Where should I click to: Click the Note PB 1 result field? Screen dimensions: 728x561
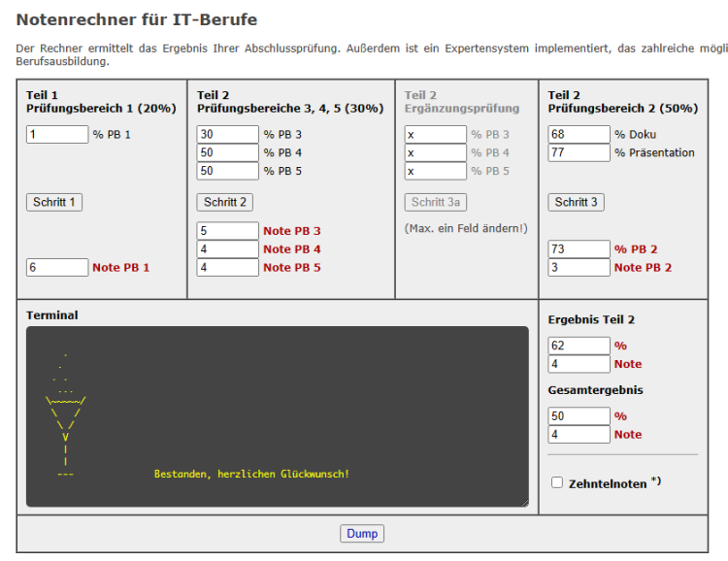(57, 267)
